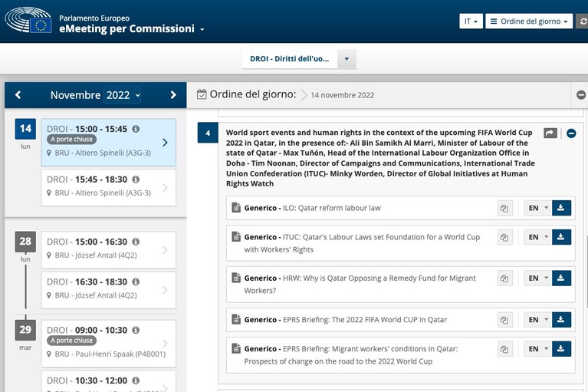The height and width of the screenshot is (392, 588).
Task: Open the DROI 16:30 - 18:30 meeting
Action: click(x=108, y=290)
